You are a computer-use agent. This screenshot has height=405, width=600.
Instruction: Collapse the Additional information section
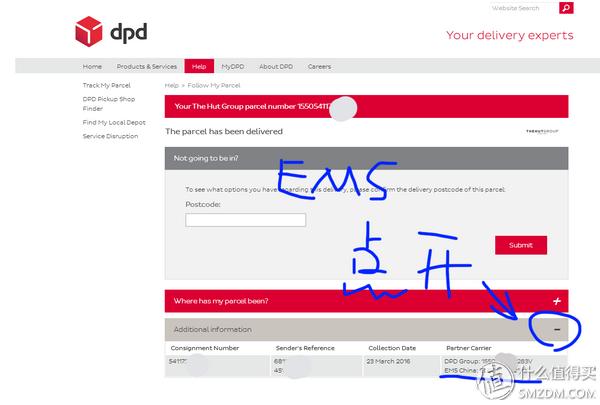(557, 329)
